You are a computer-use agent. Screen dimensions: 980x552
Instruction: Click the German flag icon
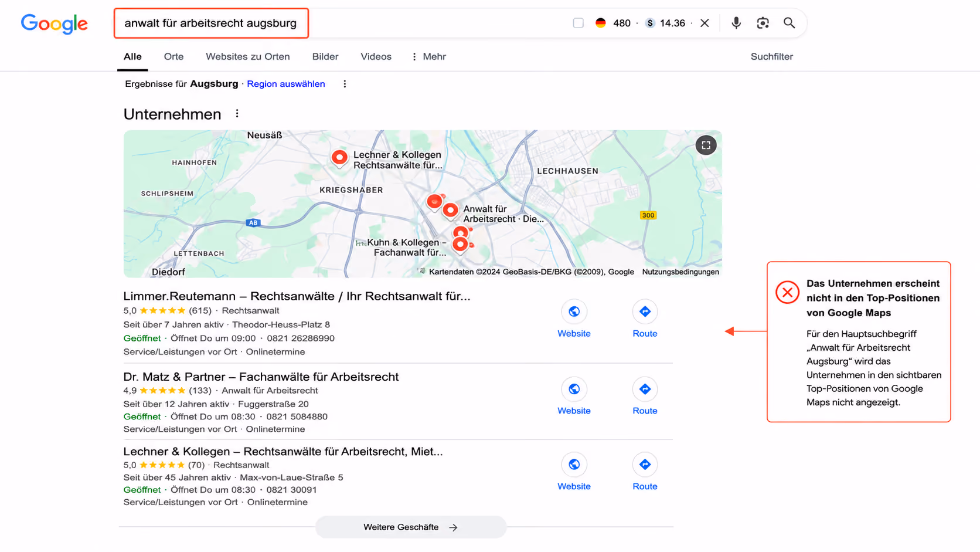pos(601,23)
